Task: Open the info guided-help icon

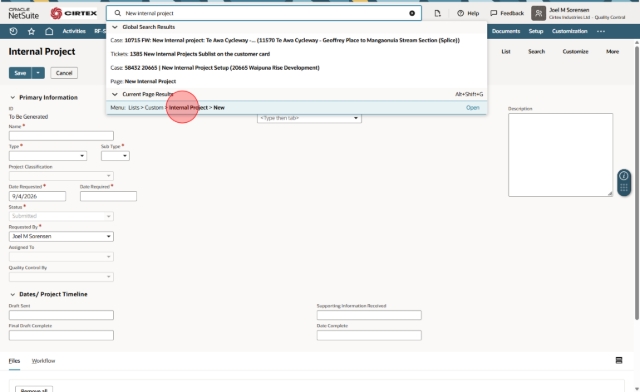Action: point(624,176)
